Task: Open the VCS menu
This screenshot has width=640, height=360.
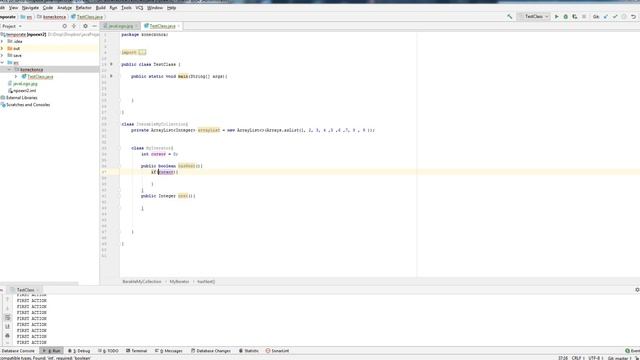Action: pos(139,8)
